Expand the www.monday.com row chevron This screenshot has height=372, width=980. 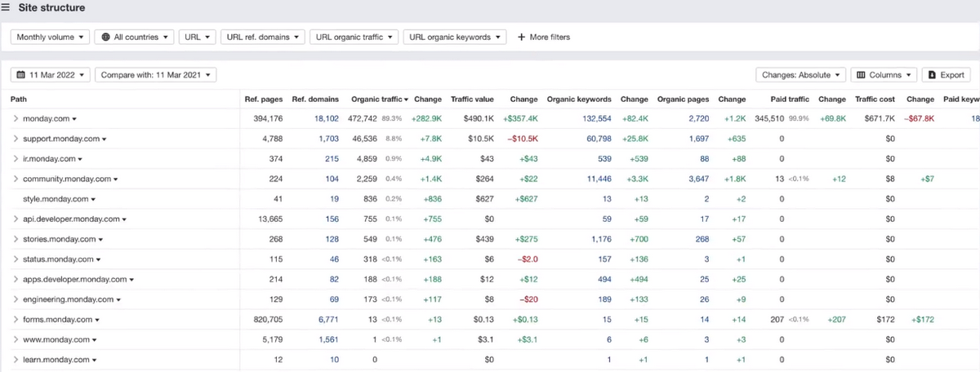(15, 339)
